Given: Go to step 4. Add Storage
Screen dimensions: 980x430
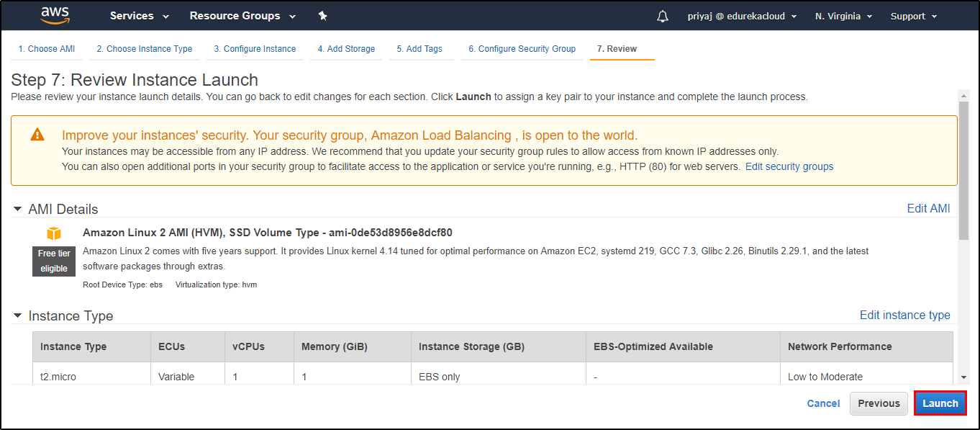Looking at the screenshot, I should pos(346,49).
